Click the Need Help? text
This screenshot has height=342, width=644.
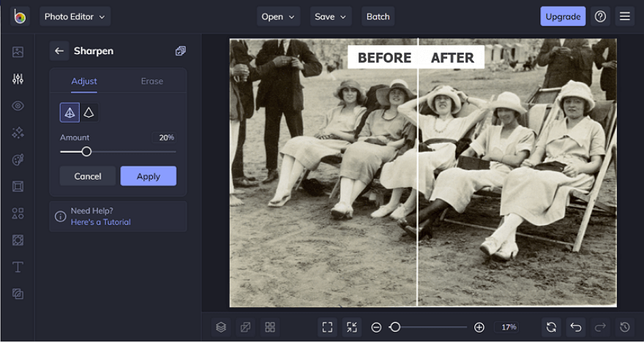coord(91,210)
